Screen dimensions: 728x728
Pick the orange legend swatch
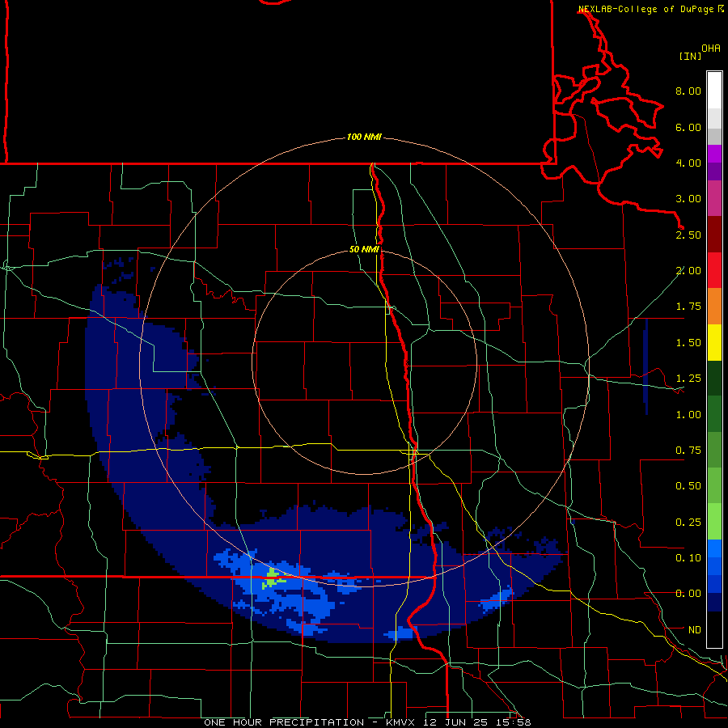point(714,307)
